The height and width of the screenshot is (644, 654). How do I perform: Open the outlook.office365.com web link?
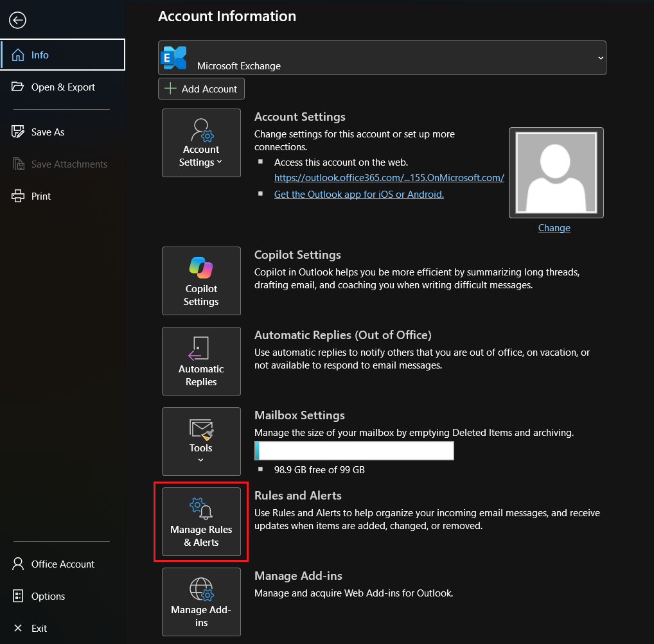(x=389, y=178)
